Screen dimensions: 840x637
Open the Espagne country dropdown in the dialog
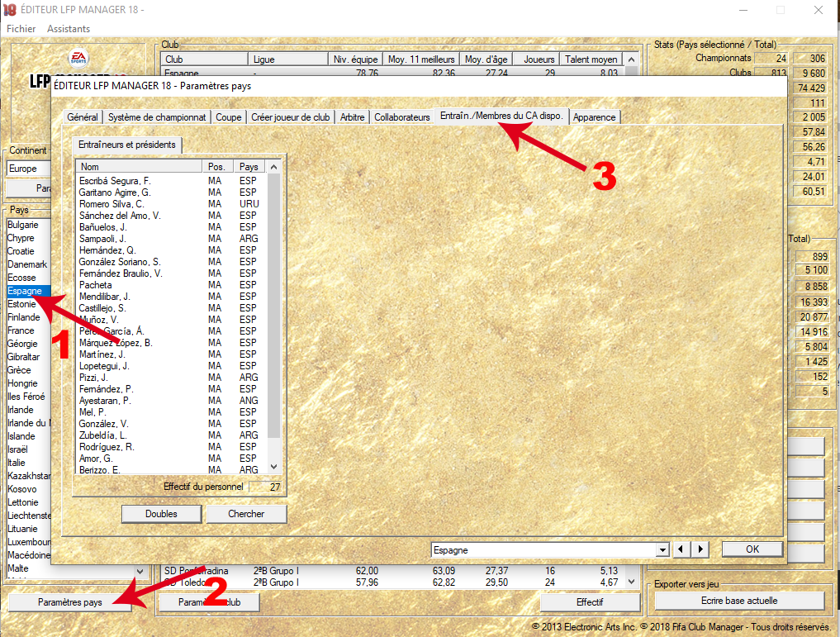(x=662, y=550)
